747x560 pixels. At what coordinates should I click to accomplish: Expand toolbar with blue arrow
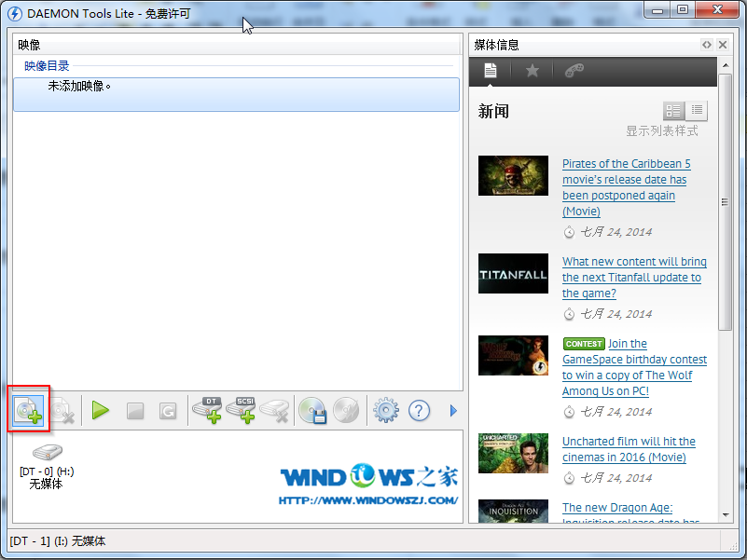(x=453, y=411)
